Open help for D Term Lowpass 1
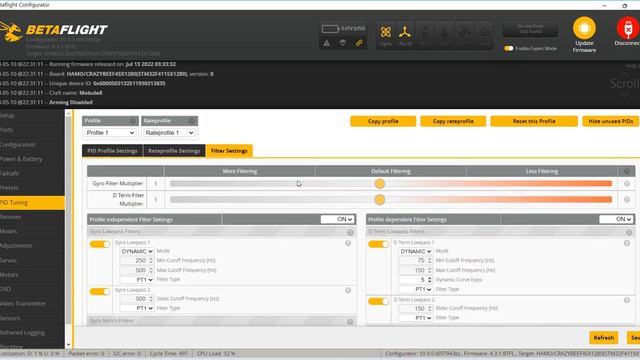This screenshot has width=640, height=360. [627, 243]
